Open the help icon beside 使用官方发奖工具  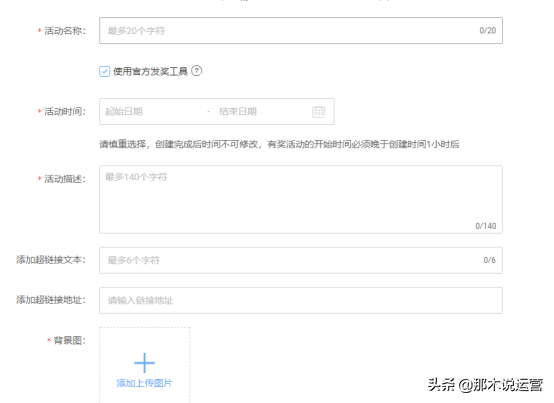[x=196, y=71]
